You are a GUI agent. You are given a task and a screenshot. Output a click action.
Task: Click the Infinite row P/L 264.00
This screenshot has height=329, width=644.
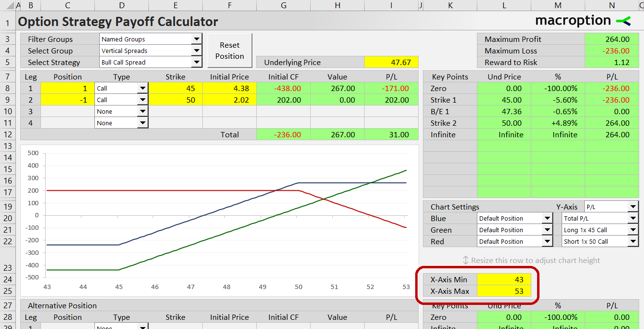click(x=612, y=134)
